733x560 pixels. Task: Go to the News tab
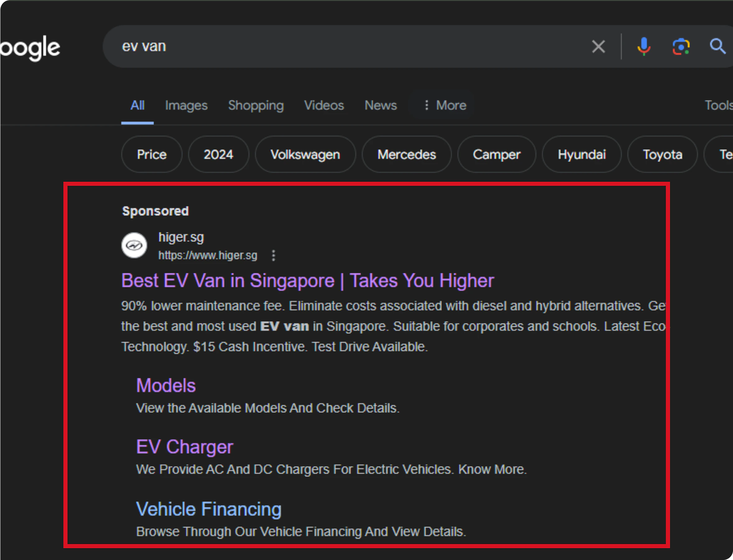(380, 105)
